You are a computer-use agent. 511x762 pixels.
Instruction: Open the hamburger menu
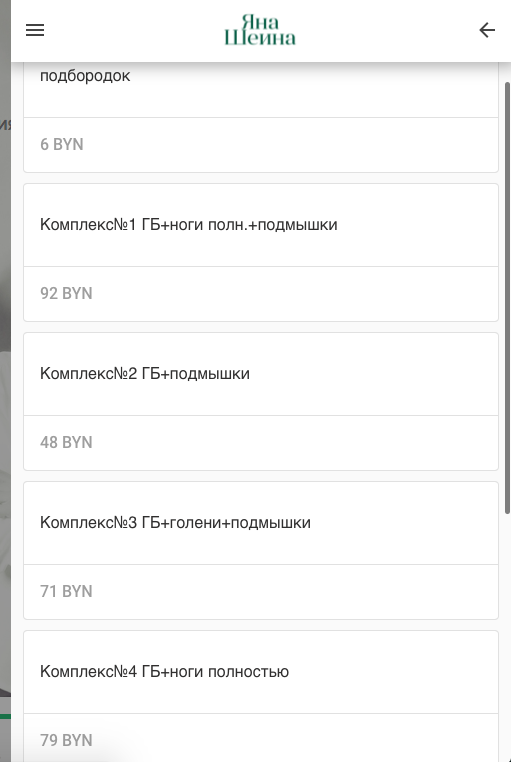[35, 30]
